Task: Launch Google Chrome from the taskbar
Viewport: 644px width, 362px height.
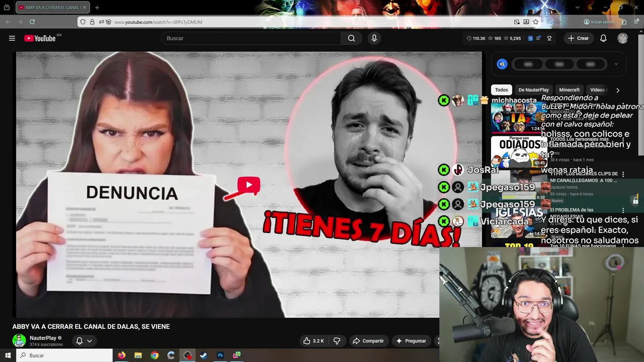Action: 154,355
